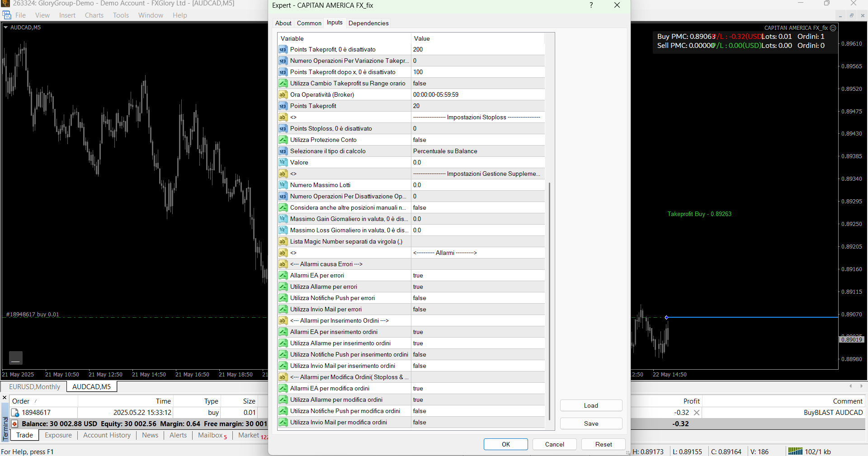The image size is (868, 456).
Task: Click the Reset button
Action: (x=603, y=444)
